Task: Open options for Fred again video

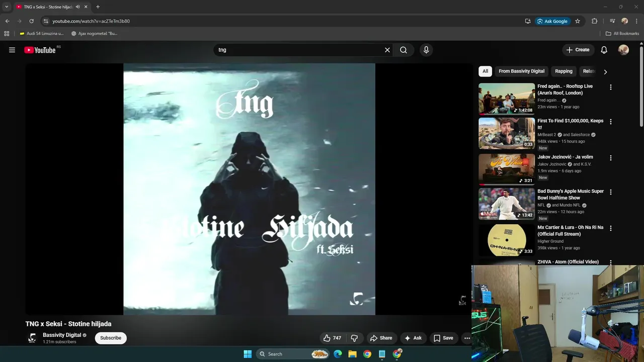Action: click(x=611, y=87)
